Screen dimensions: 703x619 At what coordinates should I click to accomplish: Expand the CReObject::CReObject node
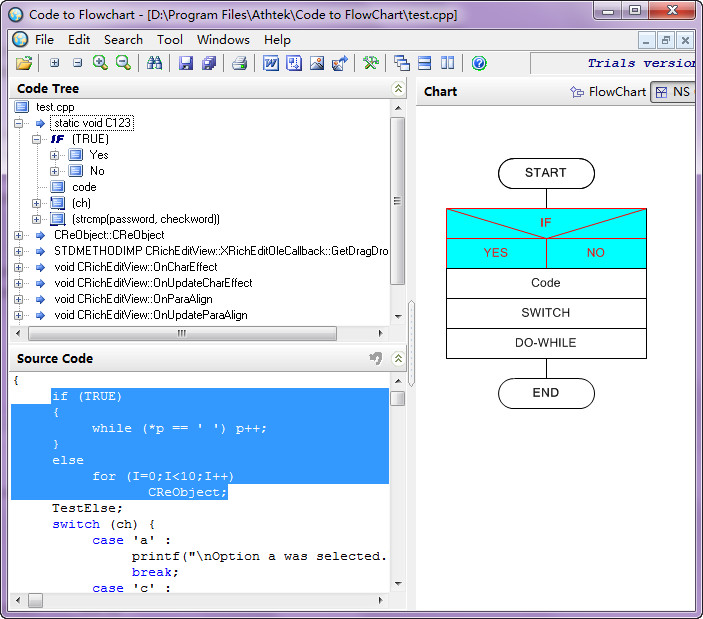point(18,235)
